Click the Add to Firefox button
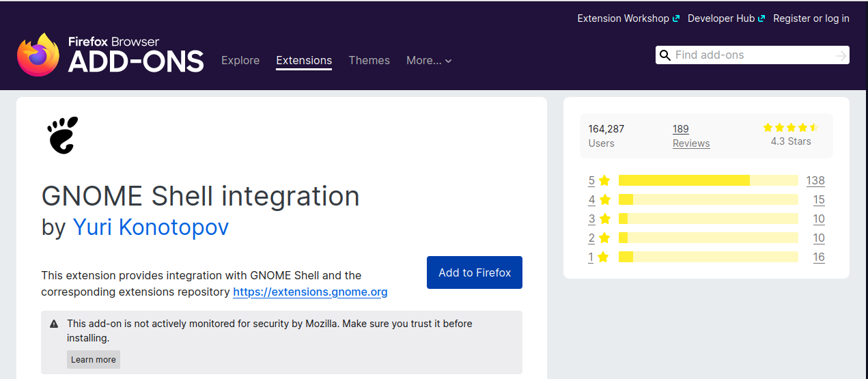The height and width of the screenshot is (379, 868). (475, 272)
